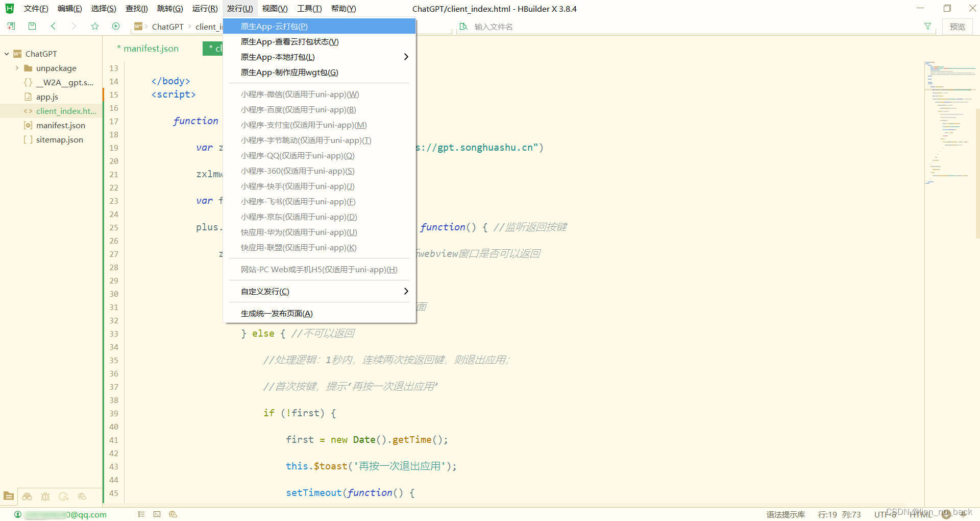Open the project manager folder icon at bottom
This screenshot has width=980, height=521.
[9, 496]
